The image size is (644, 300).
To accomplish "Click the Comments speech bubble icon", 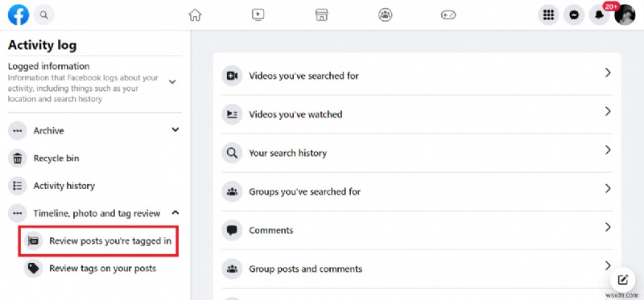I will pyautogui.click(x=232, y=230).
